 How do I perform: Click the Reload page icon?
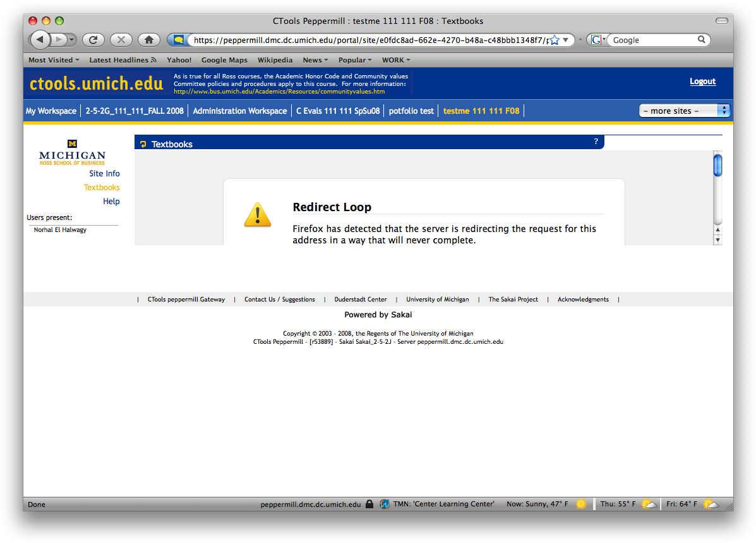(93, 40)
